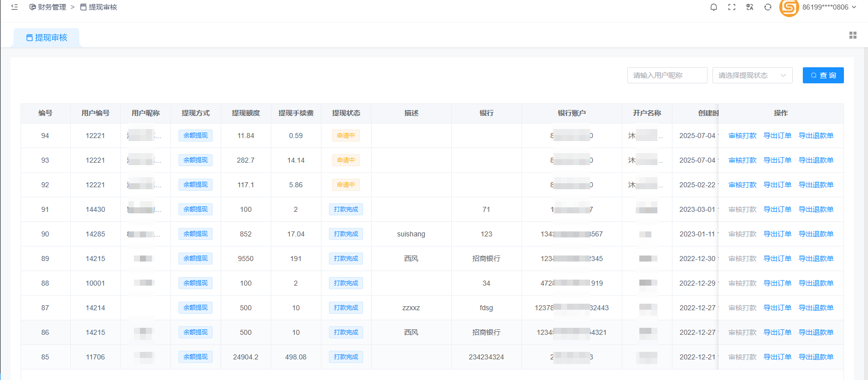868x380 pixels.
Task: Click the 余额提现 tag in row 91
Action: [x=195, y=209]
